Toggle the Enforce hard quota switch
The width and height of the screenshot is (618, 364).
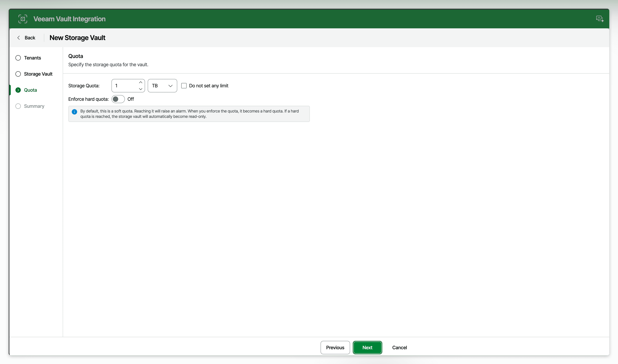point(118,99)
